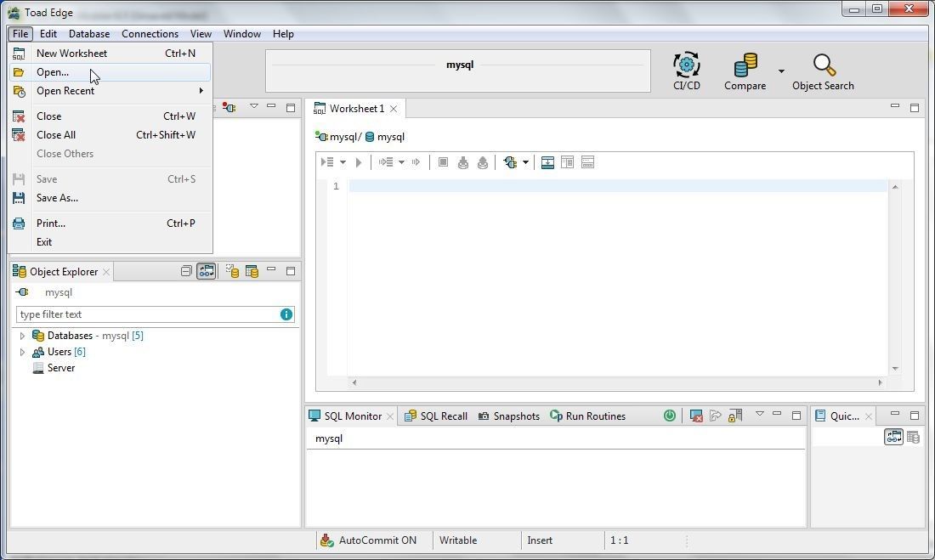This screenshot has height=560, width=935.
Task: Choose New Worksheet from File menu
Action: pos(110,53)
